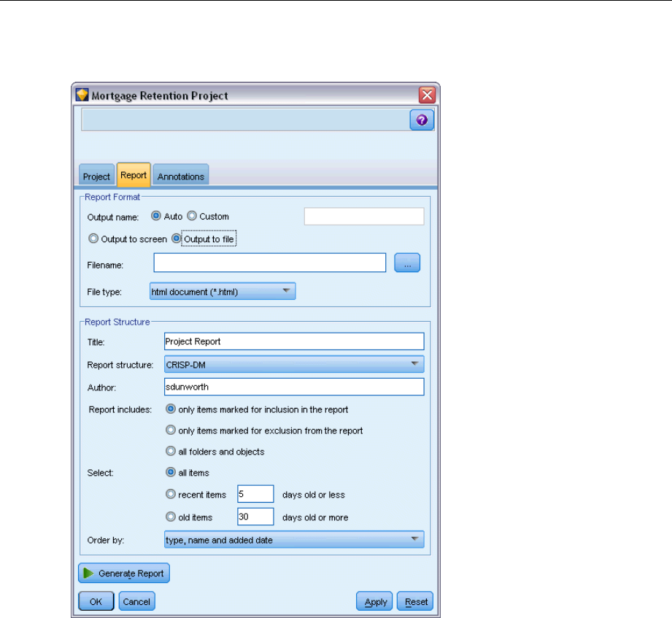Click the Title field with Project Report
Image resolution: width=672 pixels, height=618 pixels.
[294, 341]
